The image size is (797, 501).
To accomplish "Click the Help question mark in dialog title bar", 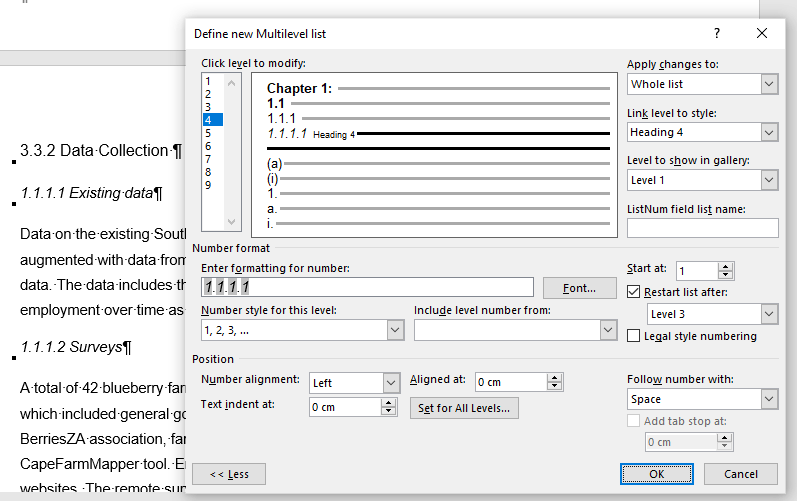I will [x=717, y=34].
